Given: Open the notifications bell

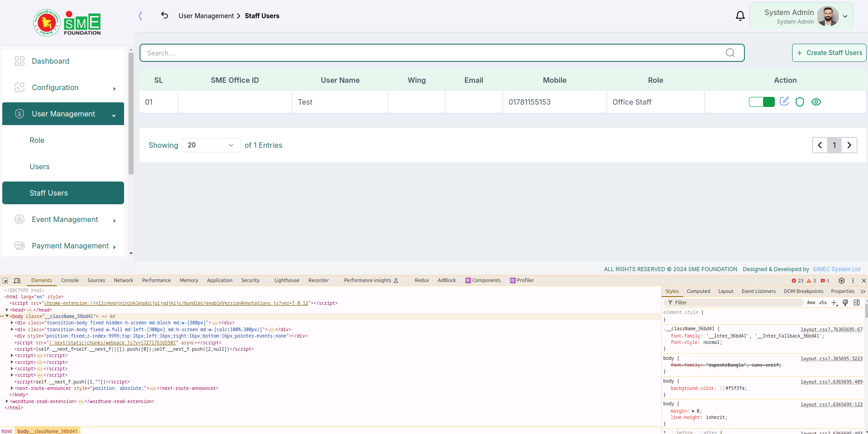Looking at the screenshot, I should point(740,16).
